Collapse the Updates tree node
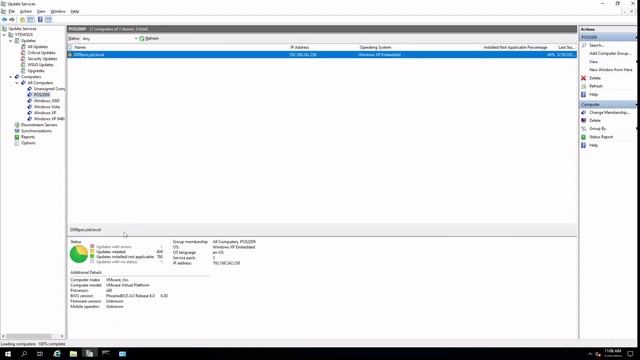Screen dimensions: 640x360 point(11,41)
